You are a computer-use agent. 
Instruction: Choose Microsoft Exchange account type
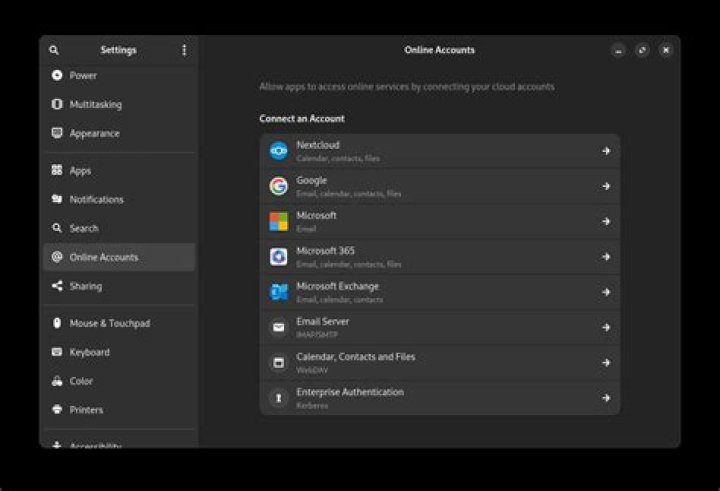click(440, 292)
